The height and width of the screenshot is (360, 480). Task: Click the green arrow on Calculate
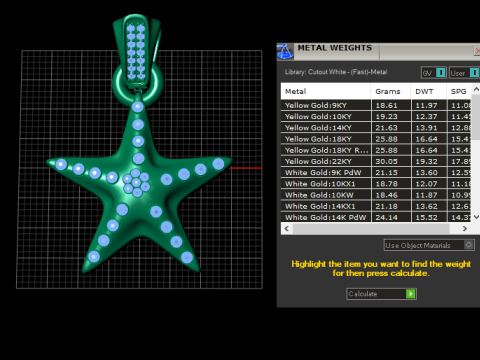(411, 294)
